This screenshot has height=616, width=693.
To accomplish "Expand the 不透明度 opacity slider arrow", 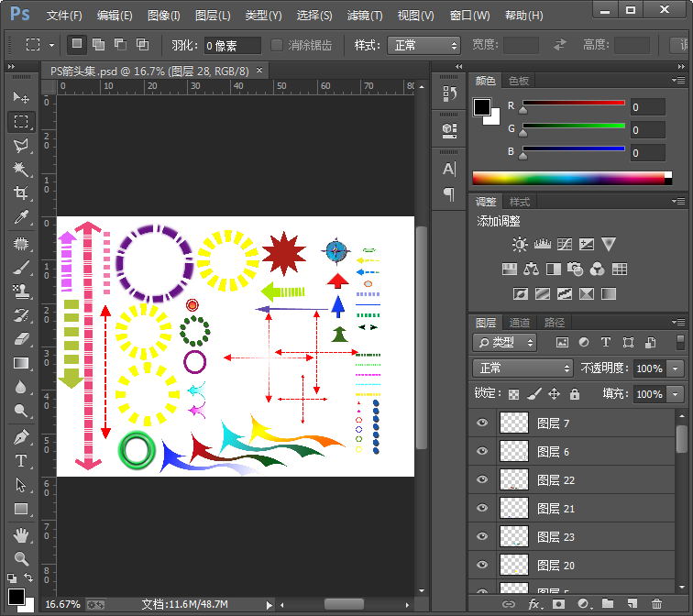I will point(676,368).
